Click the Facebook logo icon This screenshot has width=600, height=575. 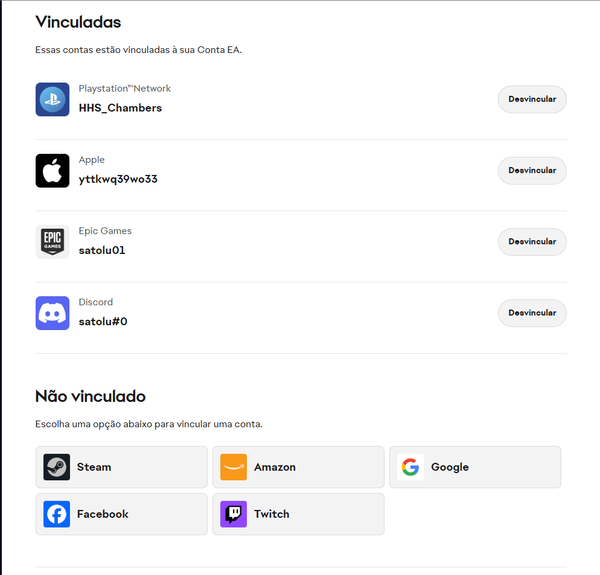pyautogui.click(x=57, y=514)
